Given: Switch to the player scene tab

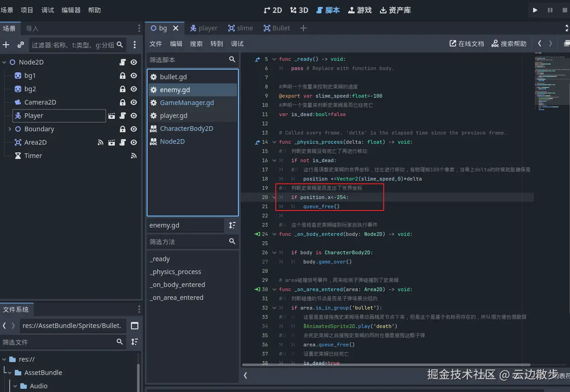Looking at the screenshot, I should [203, 28].
